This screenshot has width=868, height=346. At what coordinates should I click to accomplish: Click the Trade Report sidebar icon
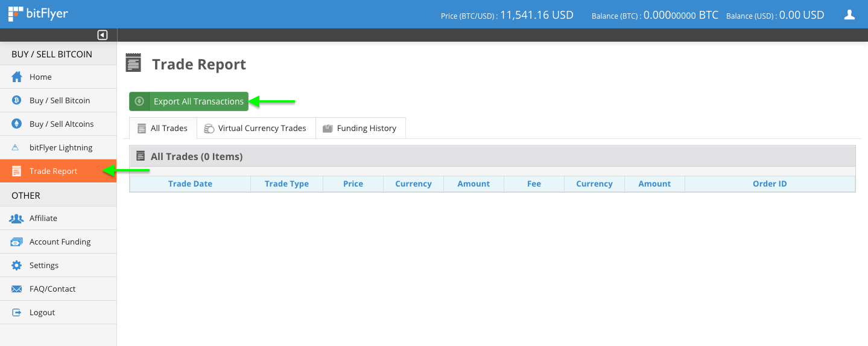click(x=17, y=171)
